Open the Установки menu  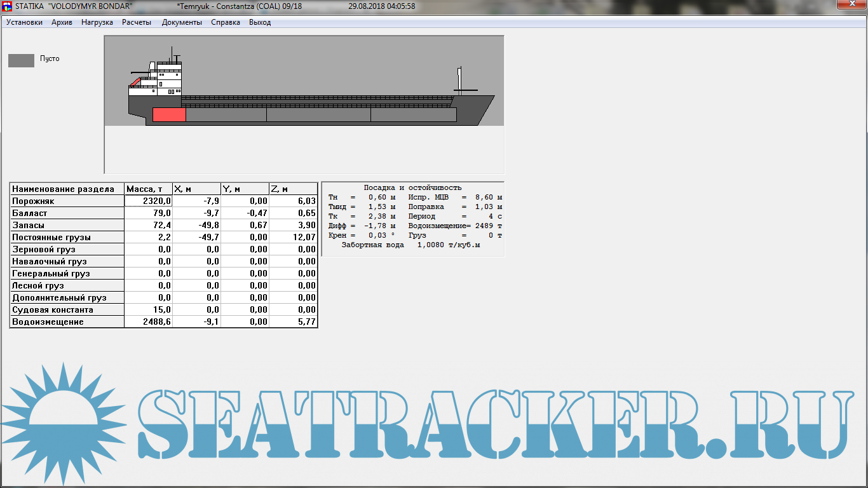point(24,22)
